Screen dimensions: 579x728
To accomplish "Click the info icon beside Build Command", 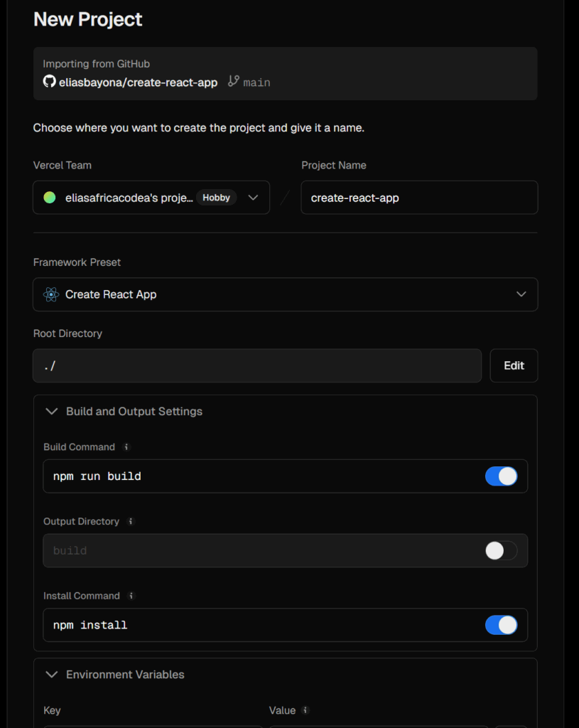I will click(126, 446).
